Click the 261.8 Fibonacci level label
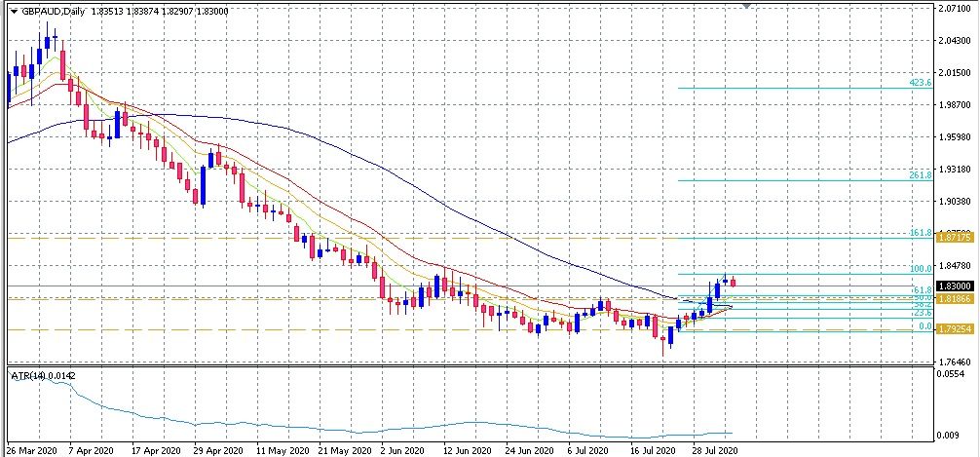The width and height of the screenshot is (980, 457). point(921,175)
